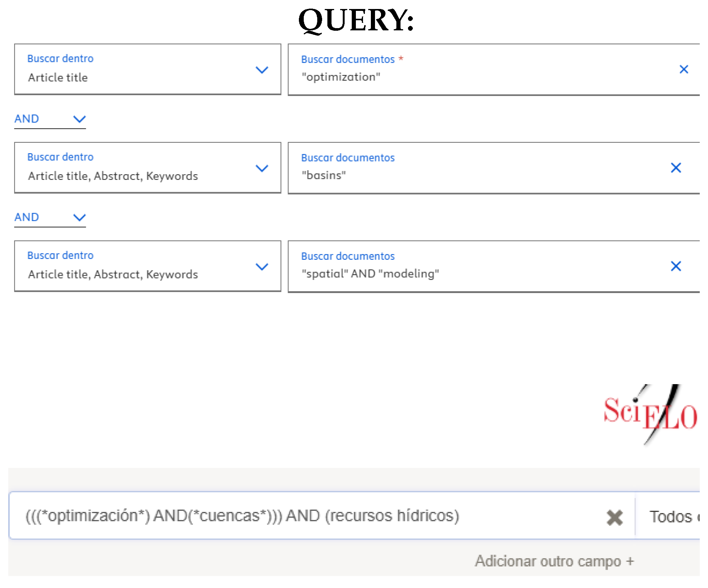Expand the first AND operator dropdown

click(79, 119)
